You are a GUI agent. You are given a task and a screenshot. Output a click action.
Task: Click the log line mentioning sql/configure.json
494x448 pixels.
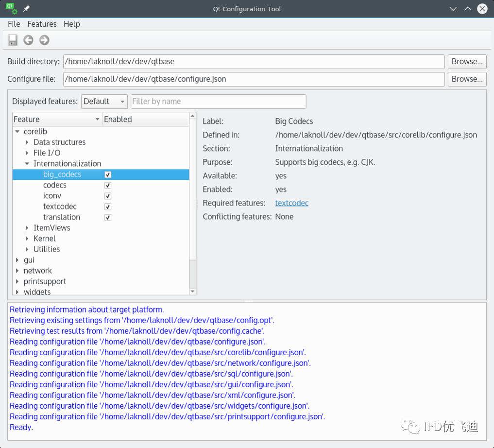point(151,374)
